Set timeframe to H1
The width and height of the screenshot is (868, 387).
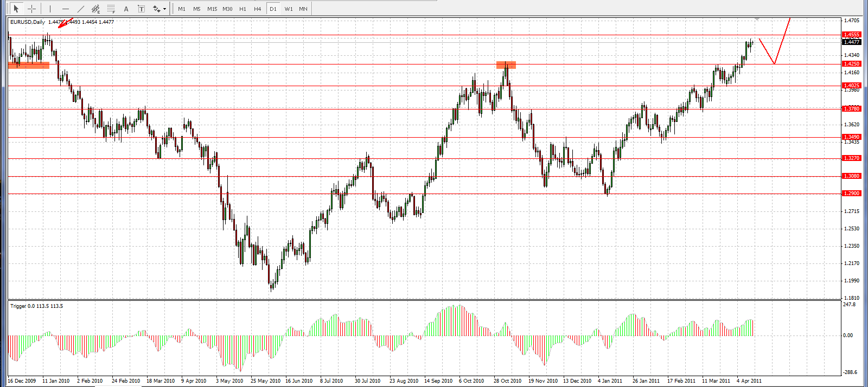coord(242,9)
